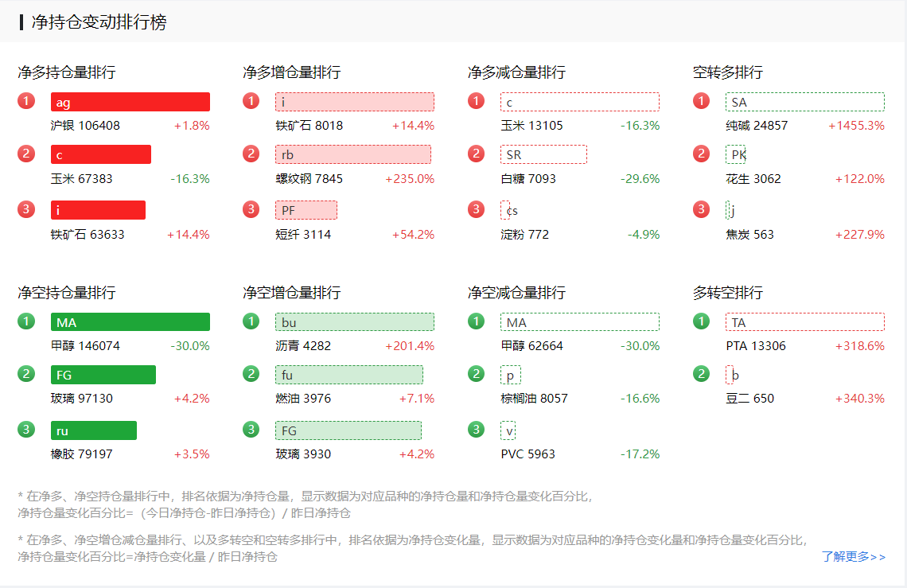Screen dimensions: 907x588
Task: Select the bu tag in 净空增仓量排行
Action: tap(355, 321)
